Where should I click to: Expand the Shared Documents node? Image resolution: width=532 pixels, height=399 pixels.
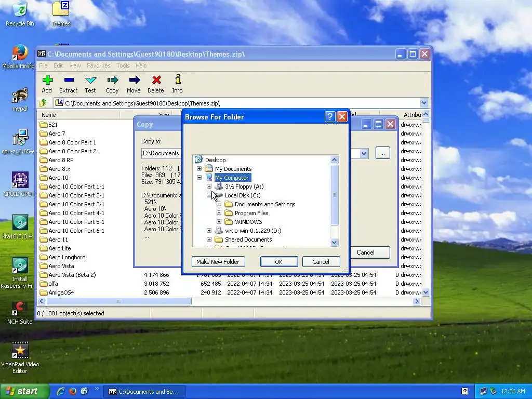coord(209,239)
